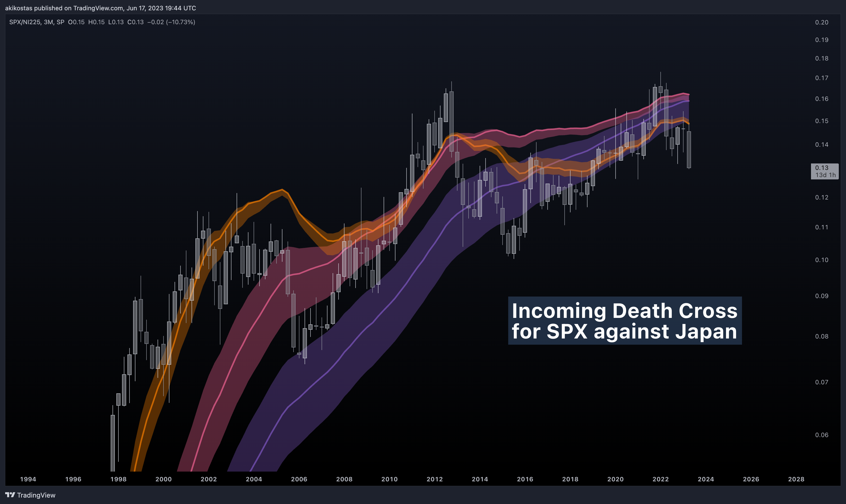The width and height of the screenshot is (846, 504).
Task: Click the high value H0.15
Action: point(97,22)
